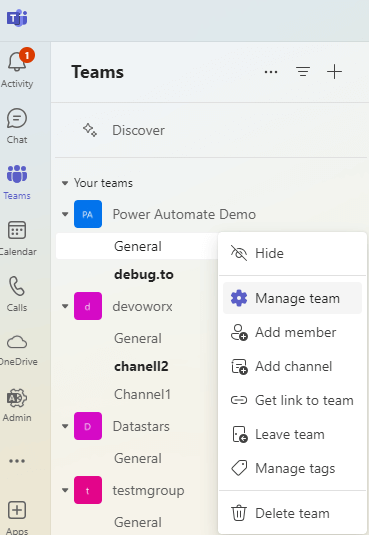Select Manage team in context menu
Screen dimensions: 369x535
[x=292, y=298]
